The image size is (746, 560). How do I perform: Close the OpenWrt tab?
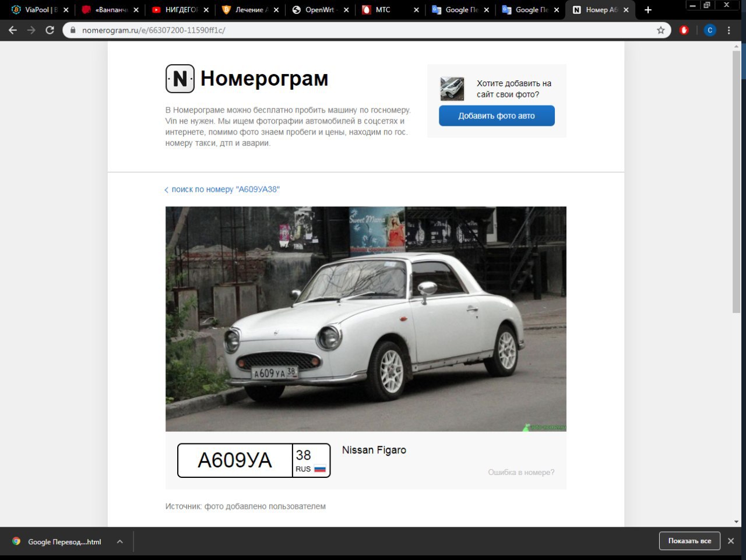[346, 10]
